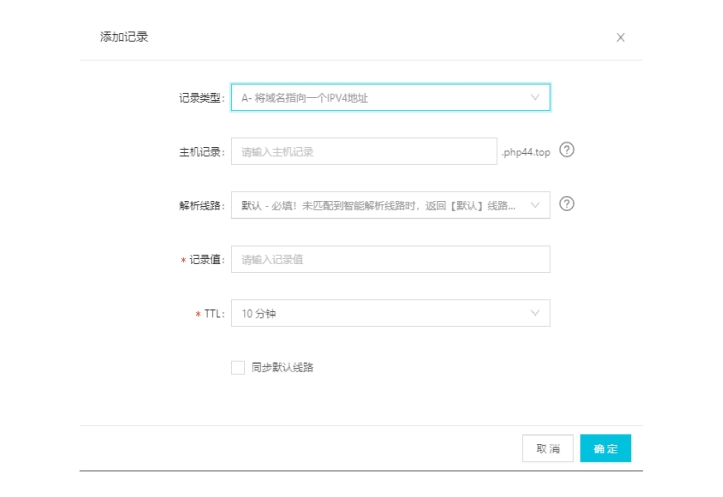Image resolution: width=723 pixels, height=497 pixels.
Task: Expand the 解析线路 dropdown arrow
Action: (x=534, y=205)
